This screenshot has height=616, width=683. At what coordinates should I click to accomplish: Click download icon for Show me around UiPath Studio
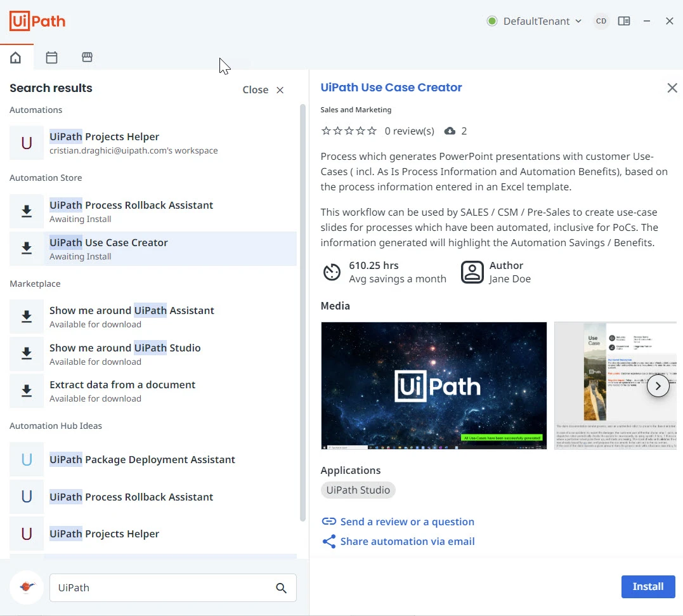click(27, 354)
